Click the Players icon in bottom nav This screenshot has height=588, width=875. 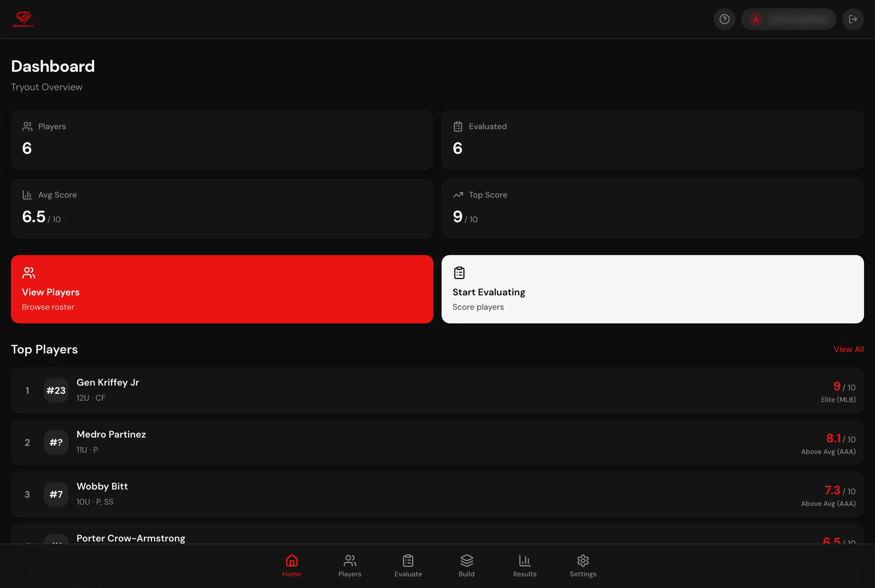350,561
